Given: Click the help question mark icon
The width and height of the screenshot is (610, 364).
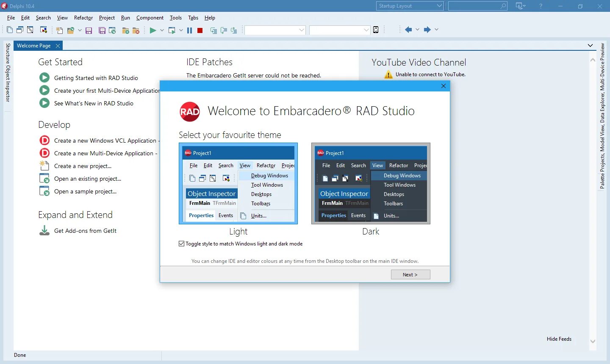Looking at the screenshot, I should [x=541, y=6].
